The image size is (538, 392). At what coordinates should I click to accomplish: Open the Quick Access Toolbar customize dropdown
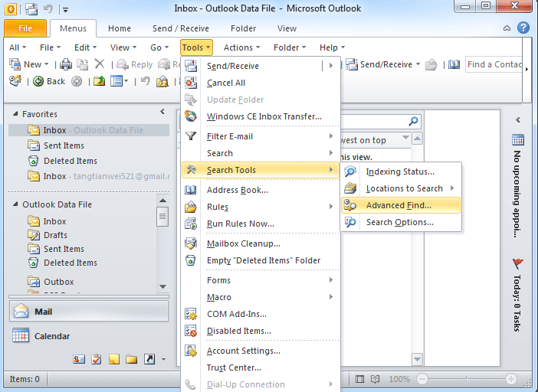[x=65, y=10]
